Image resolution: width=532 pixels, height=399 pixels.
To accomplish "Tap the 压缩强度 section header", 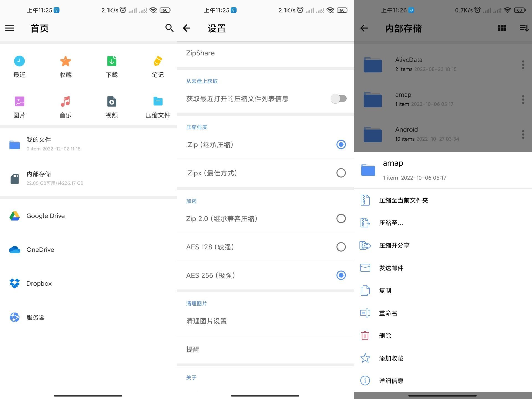I will pyautogui.click(x=197, y=127).
